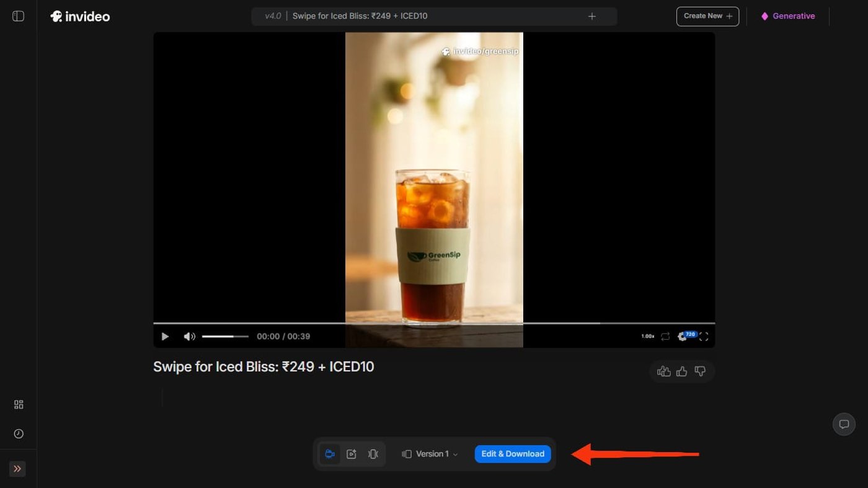
Task: Enter fullscreen video mode
Action: [704, 337]
